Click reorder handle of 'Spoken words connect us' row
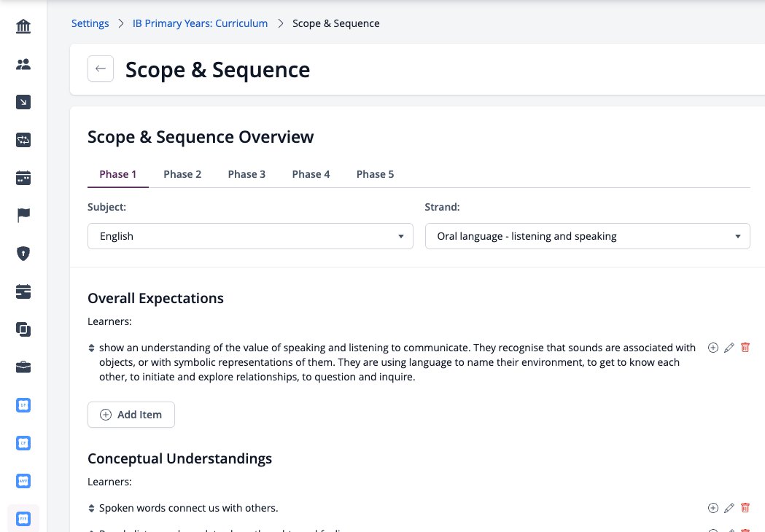This screenshot has width=765, height=532. [91, 509]
